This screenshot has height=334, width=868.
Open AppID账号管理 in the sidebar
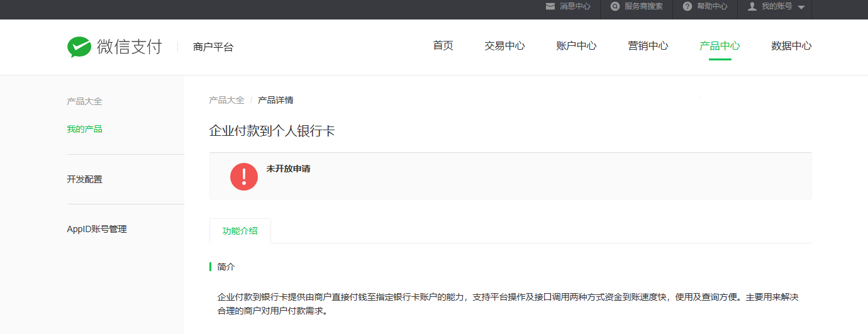[x=97, y=230]
